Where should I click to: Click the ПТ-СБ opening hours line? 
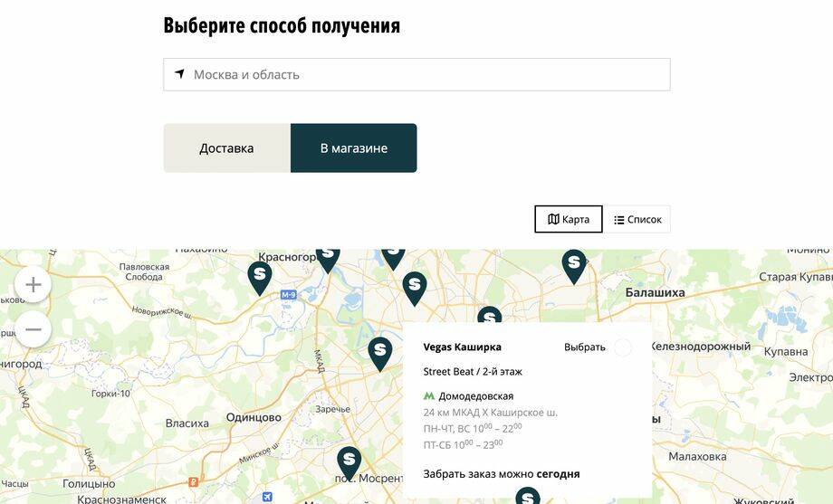click(x=463, y=444)
